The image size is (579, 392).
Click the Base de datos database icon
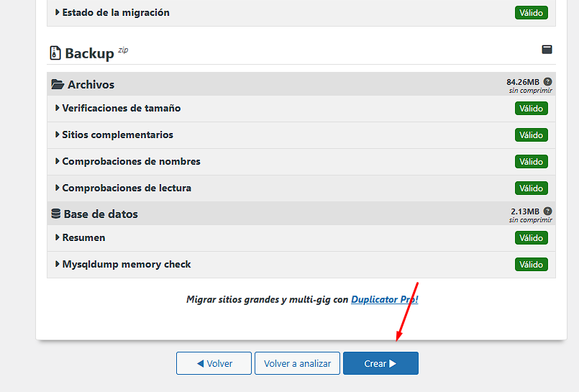tap(56, 214)
